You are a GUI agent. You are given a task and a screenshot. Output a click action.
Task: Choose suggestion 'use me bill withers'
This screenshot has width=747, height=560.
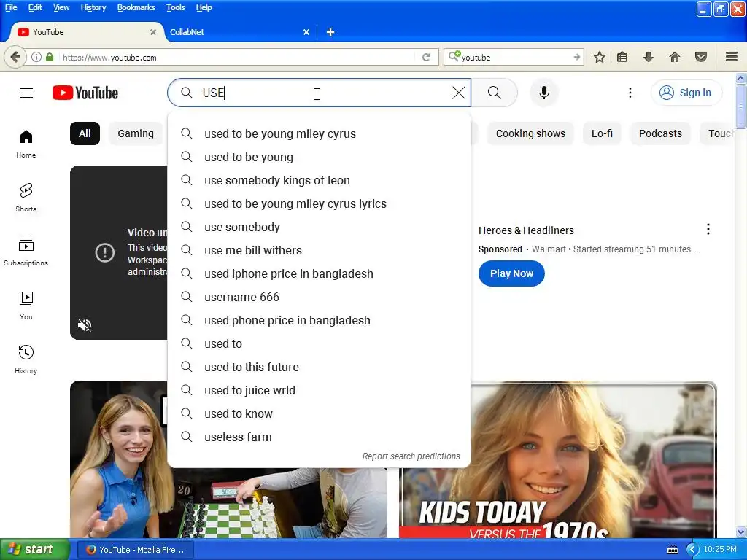pos(320,251)
